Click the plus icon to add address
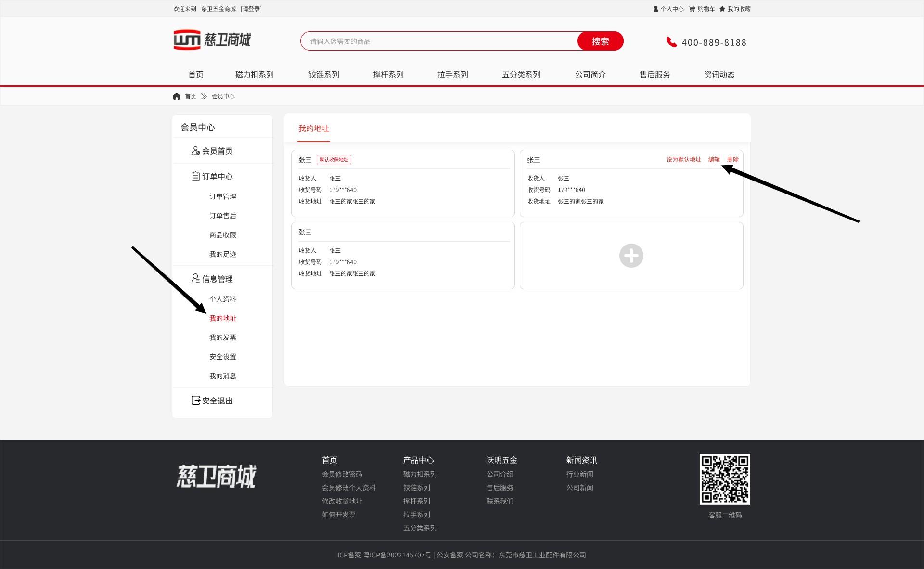Image resolution: width=924 pixels, height=569 pixels. pyautogui.click(x=631, y=256)
